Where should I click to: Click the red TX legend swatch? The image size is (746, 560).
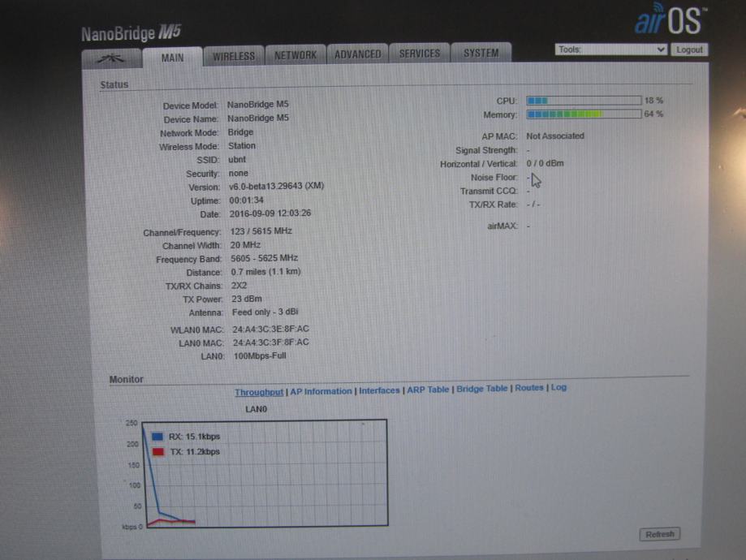click(158, 451)
